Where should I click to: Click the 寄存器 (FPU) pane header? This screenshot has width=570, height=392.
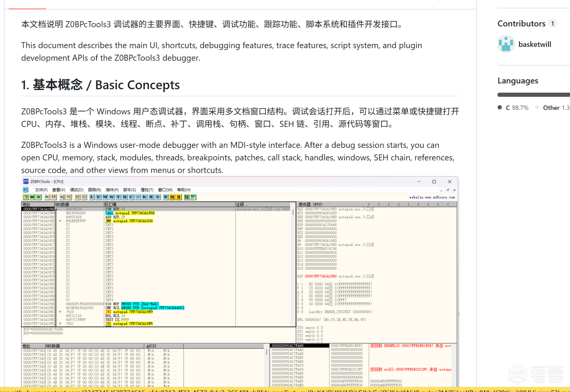(377, 204)
